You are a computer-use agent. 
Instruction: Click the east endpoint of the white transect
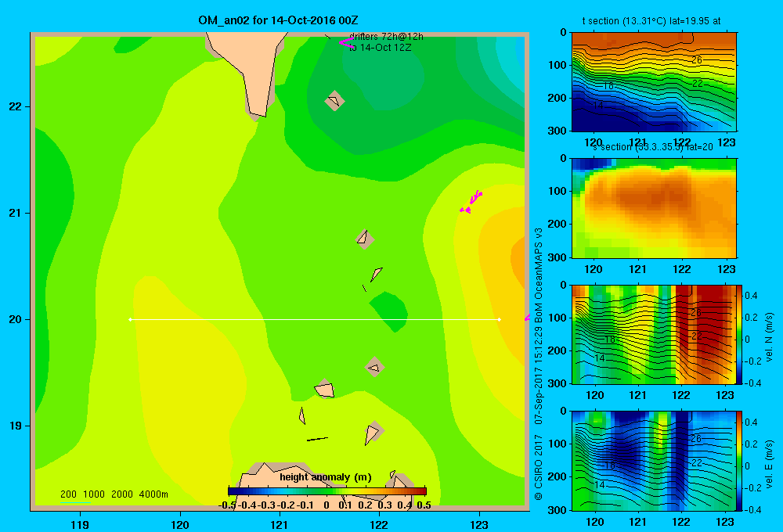click(500, 319)
